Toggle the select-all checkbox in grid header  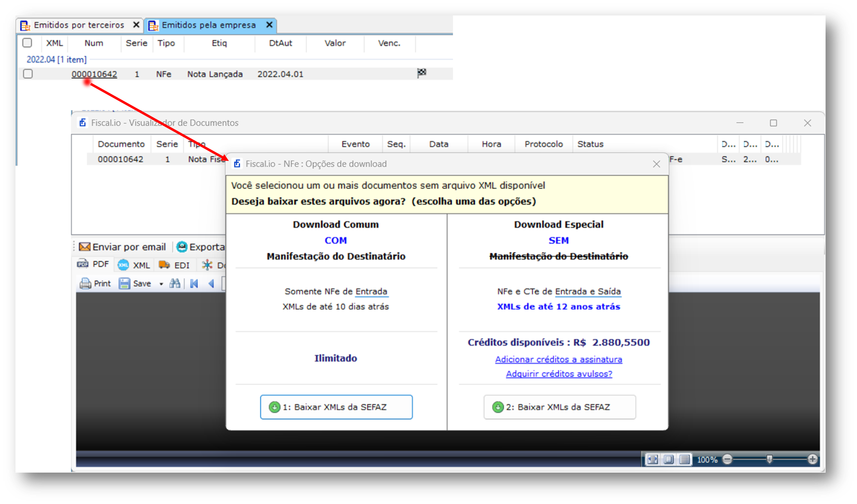pos(28,43)
